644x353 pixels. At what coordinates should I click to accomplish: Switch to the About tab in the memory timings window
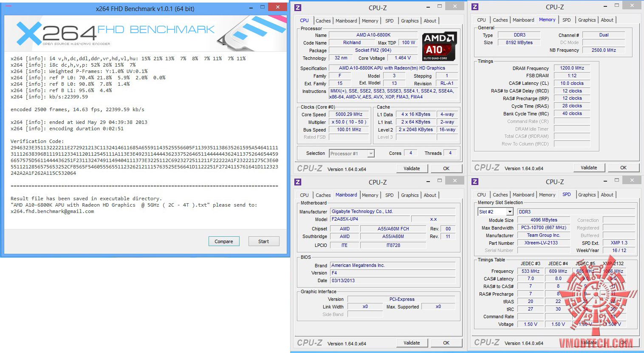607,20
